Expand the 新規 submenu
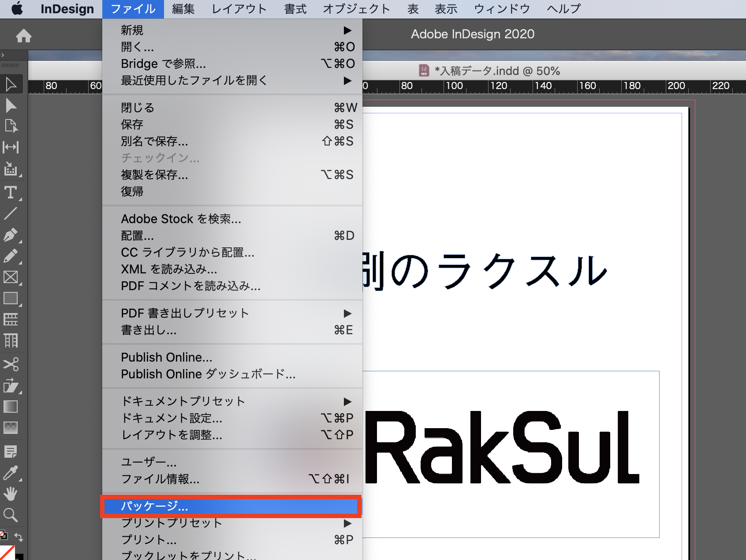The height and width of the screenshot is (560, 746). 232,30
